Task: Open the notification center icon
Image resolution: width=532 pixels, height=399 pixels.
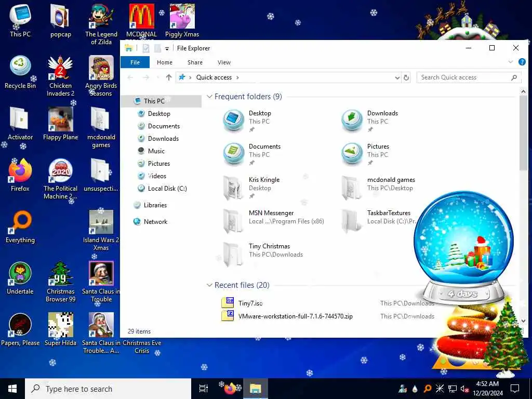Action: click(x=515, y=389)
